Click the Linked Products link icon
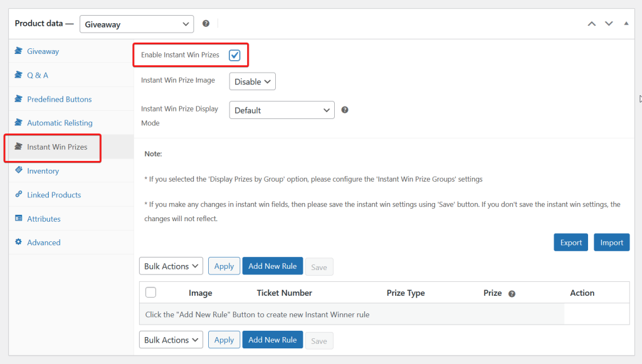Viewport: 642px width, 364px height. point(19,195)
